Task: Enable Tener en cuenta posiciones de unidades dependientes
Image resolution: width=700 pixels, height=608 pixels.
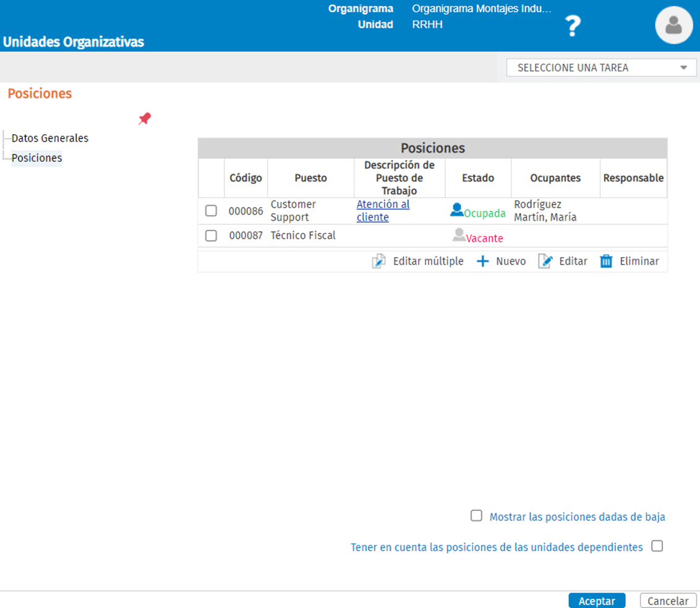Action: [x=657, y=546]
